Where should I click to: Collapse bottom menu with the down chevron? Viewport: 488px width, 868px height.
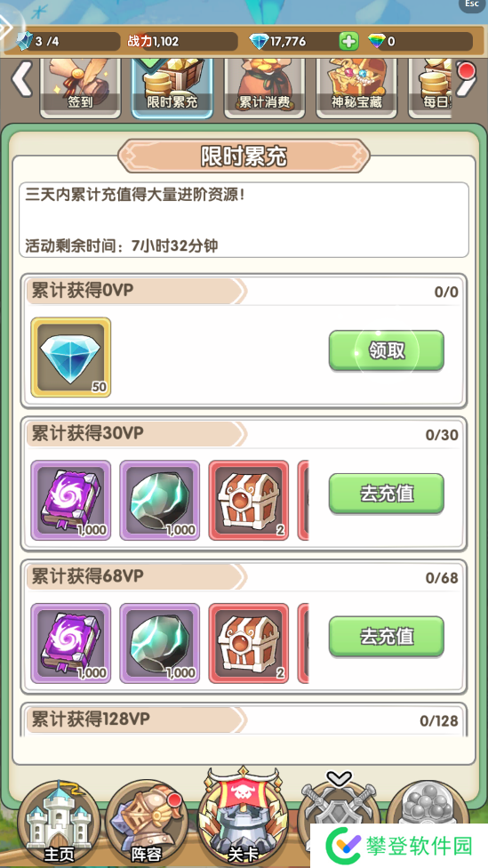pyautogui.click(x=340, y=779)
